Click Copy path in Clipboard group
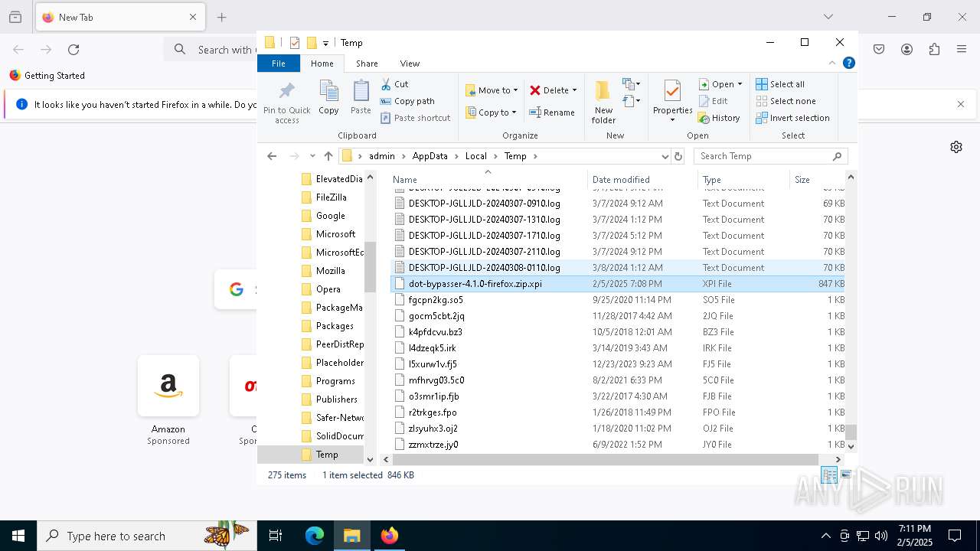The height and width of the screenshot is (551, 980). (407, 101)
